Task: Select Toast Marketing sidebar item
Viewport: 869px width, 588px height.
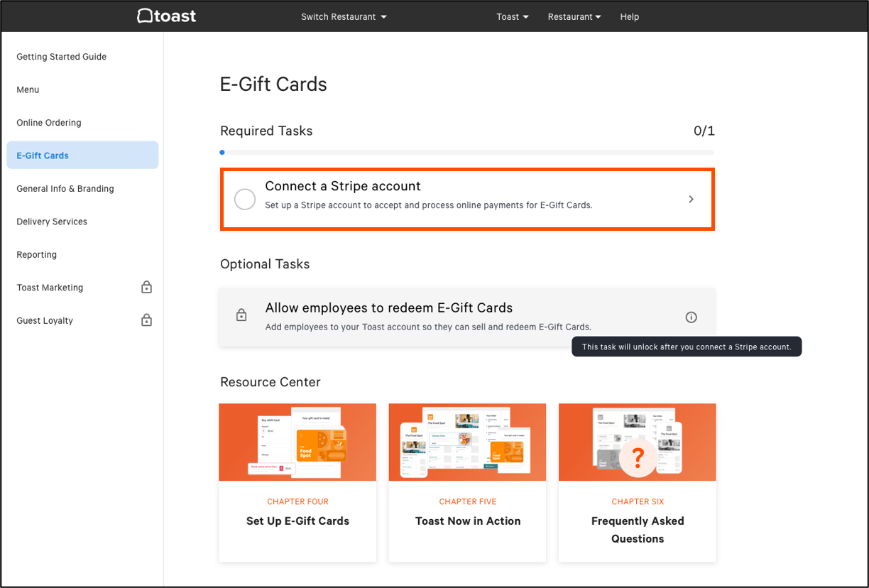Action: point(50,288)
